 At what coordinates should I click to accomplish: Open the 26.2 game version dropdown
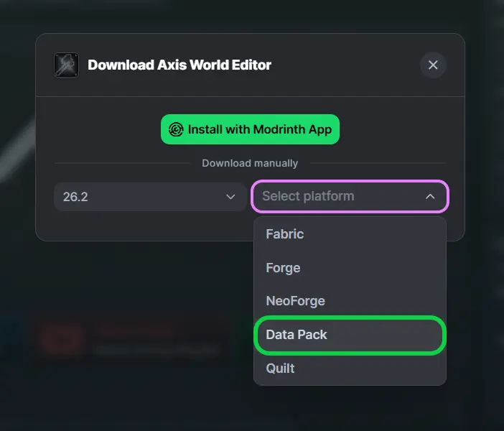point(150,197)
